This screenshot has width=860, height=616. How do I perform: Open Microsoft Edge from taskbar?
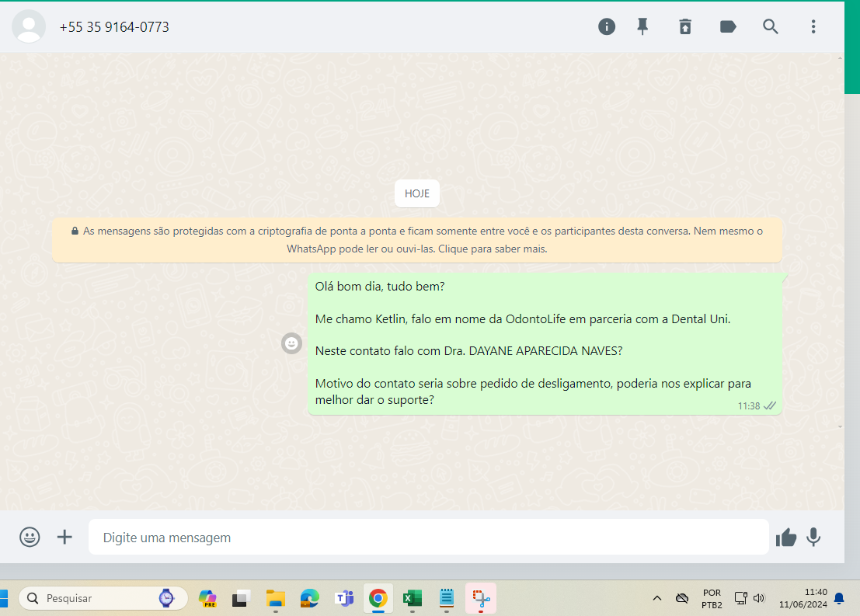309,598
